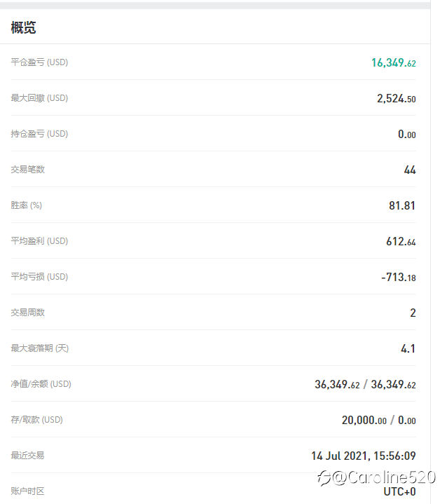Click the 2,524.50 drawdown value
Viewport: 440px width, 504px height.
[397, 98]
